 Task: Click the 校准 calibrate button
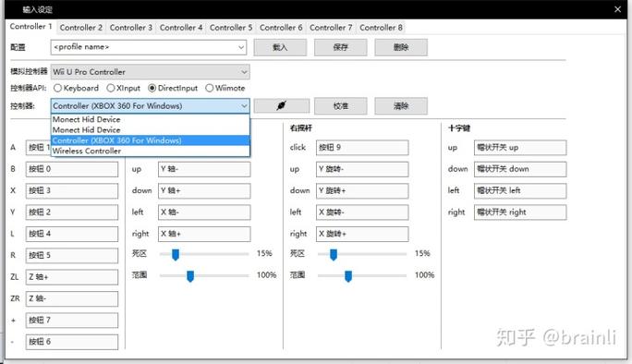coord(341,106)
